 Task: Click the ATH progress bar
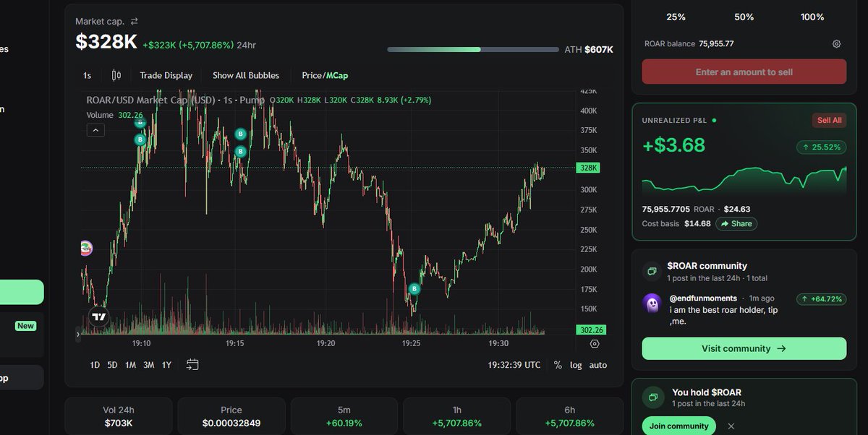473,50
